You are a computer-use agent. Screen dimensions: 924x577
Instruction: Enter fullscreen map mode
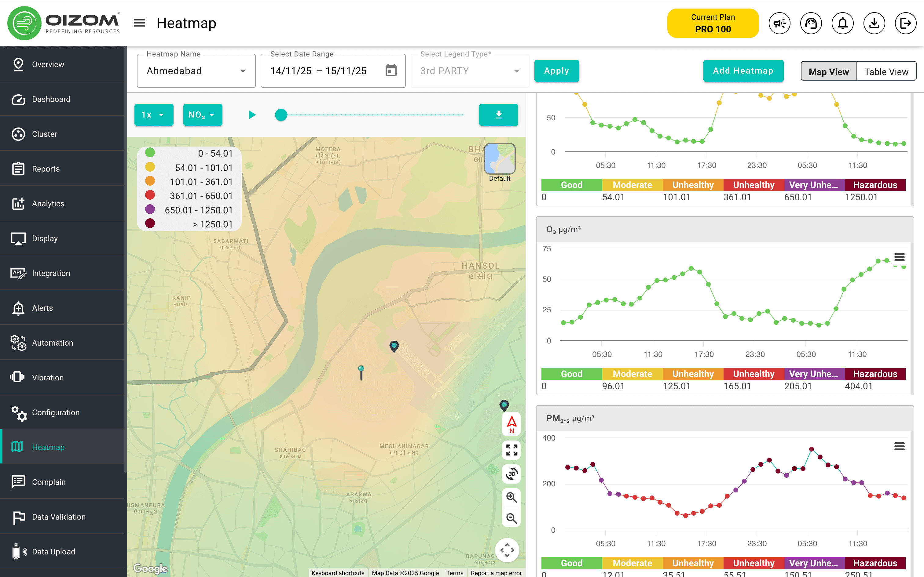[x=511, y=450]
